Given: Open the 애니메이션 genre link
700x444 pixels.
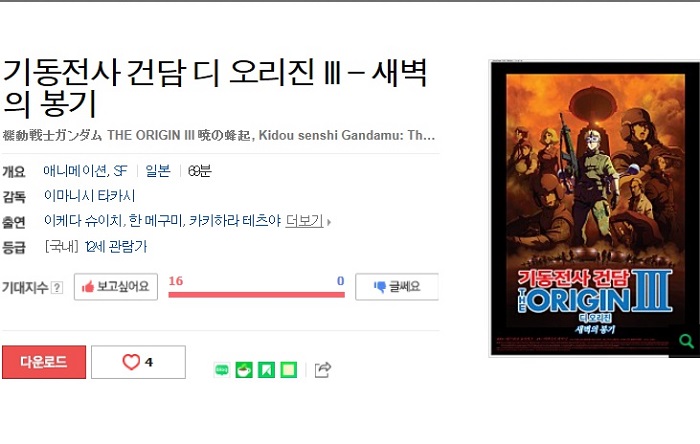Looking at the screenshot, I should point(75,170).
